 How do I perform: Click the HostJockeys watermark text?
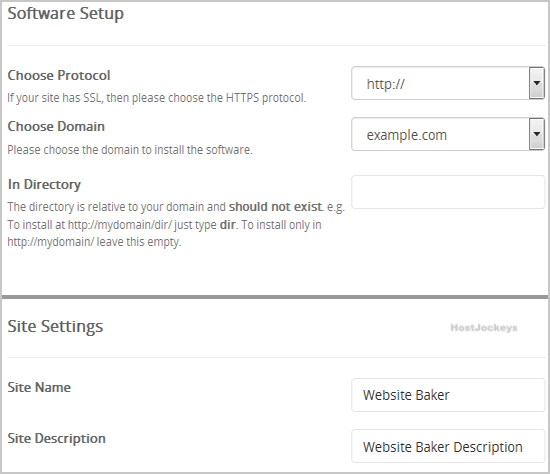(x=484, y=328)
